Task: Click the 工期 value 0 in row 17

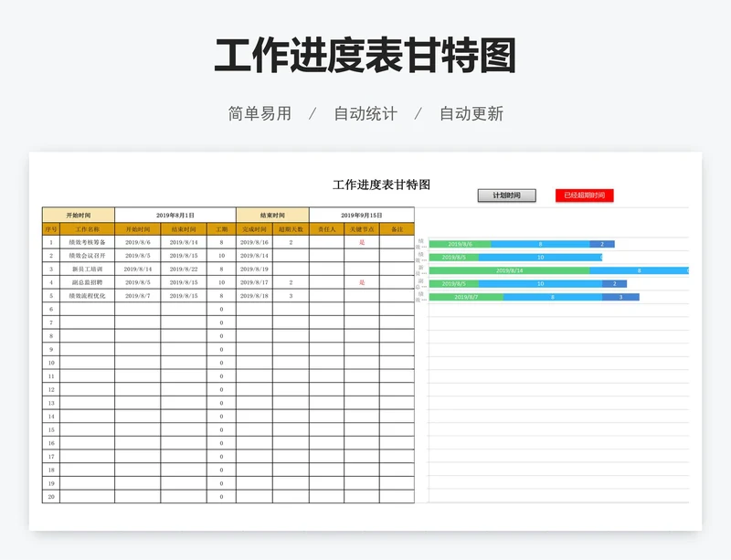Action: [x=221, y=457]
